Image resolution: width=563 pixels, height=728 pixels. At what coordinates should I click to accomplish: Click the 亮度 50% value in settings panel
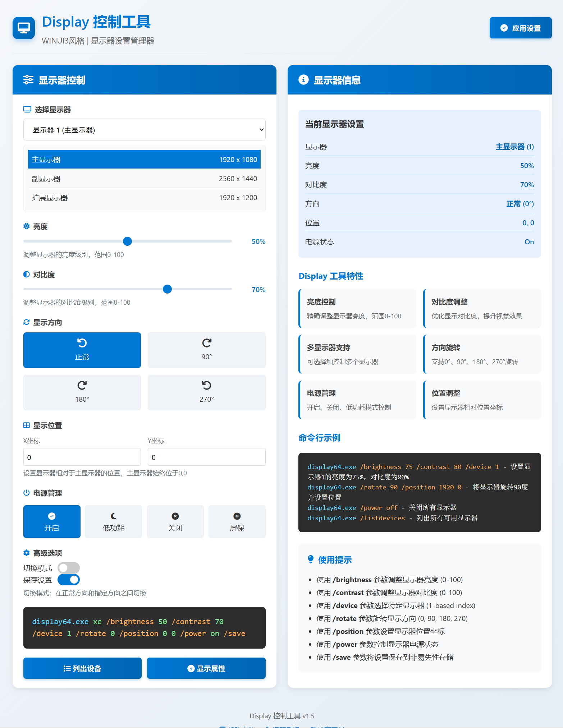pos(527,166)
